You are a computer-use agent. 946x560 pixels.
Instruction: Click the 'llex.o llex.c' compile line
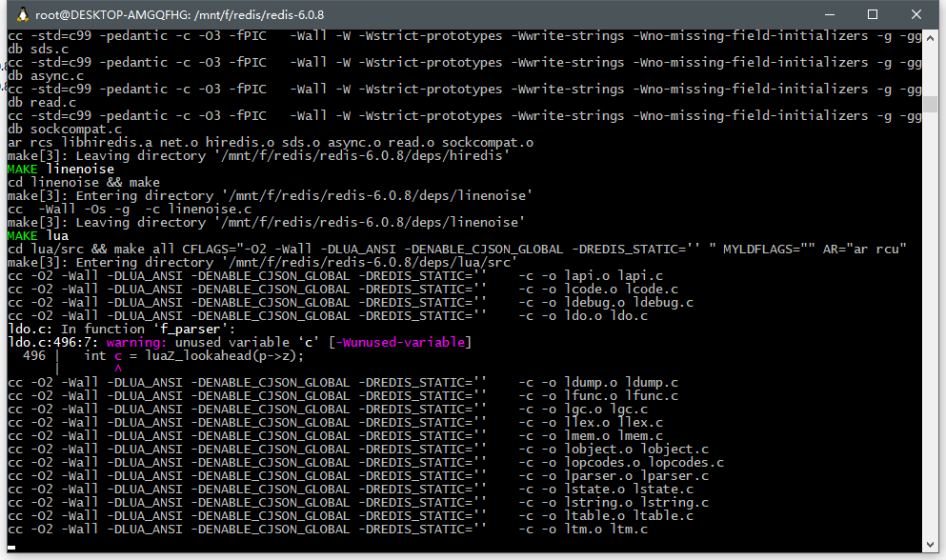334,423
